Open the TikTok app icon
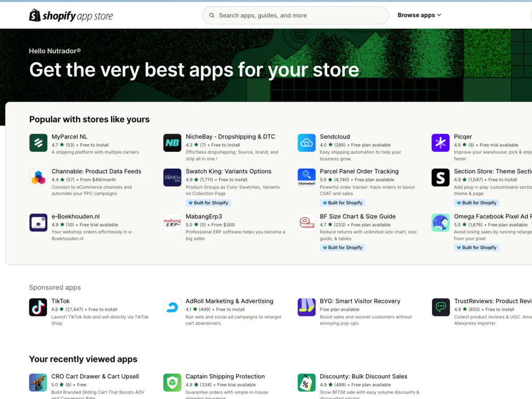 coord(38,307)
